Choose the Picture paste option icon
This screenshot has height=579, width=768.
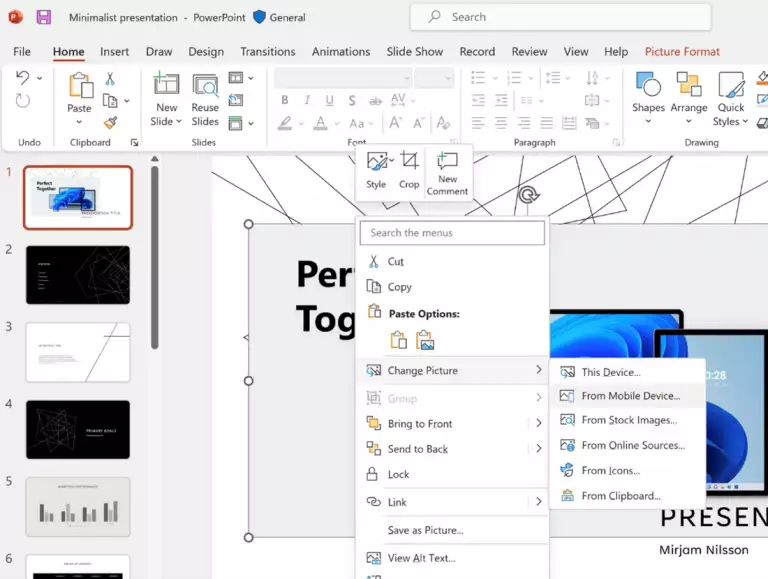click(425, 340)
